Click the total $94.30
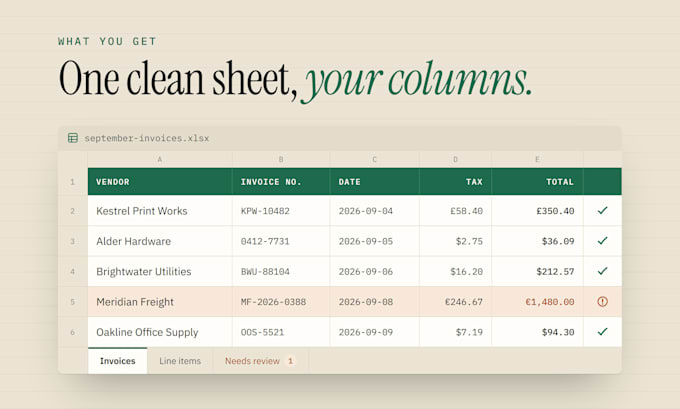The height and width of the screenshot is (409, 680). pyautogui.click(x=558, y=333)
